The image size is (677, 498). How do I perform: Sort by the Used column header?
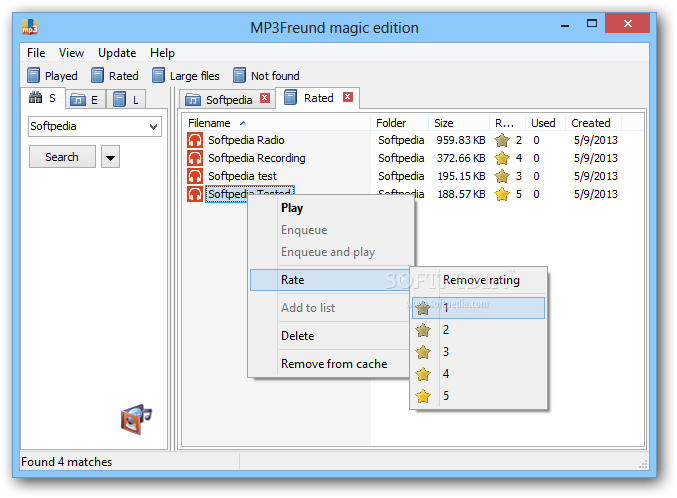tap(545, 123)
